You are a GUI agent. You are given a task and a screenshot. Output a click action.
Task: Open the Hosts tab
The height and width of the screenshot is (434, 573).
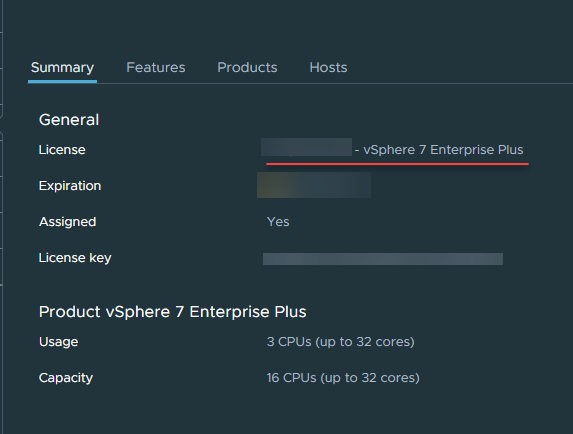329,68
